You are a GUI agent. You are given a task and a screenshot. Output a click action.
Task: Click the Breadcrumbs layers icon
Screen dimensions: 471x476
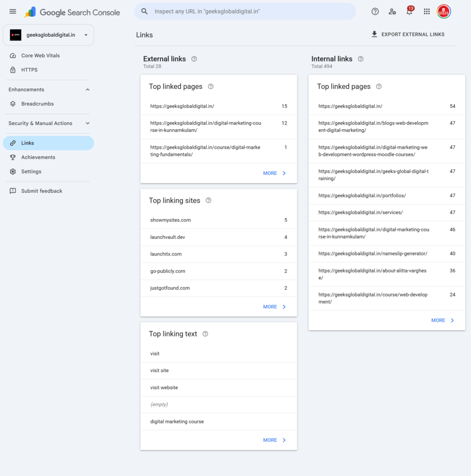(x=13, y=104)
